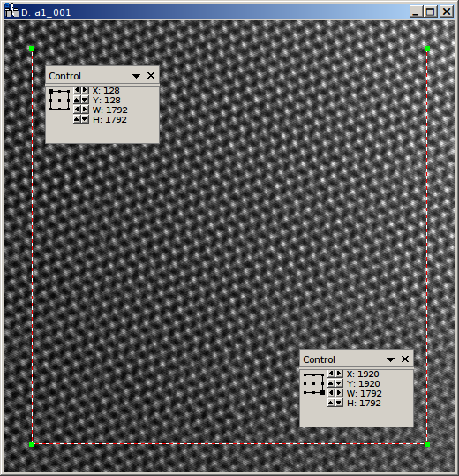Click the 'X: 1920' value text
This screenshot has height=476, width=459.
click(363, 374)
